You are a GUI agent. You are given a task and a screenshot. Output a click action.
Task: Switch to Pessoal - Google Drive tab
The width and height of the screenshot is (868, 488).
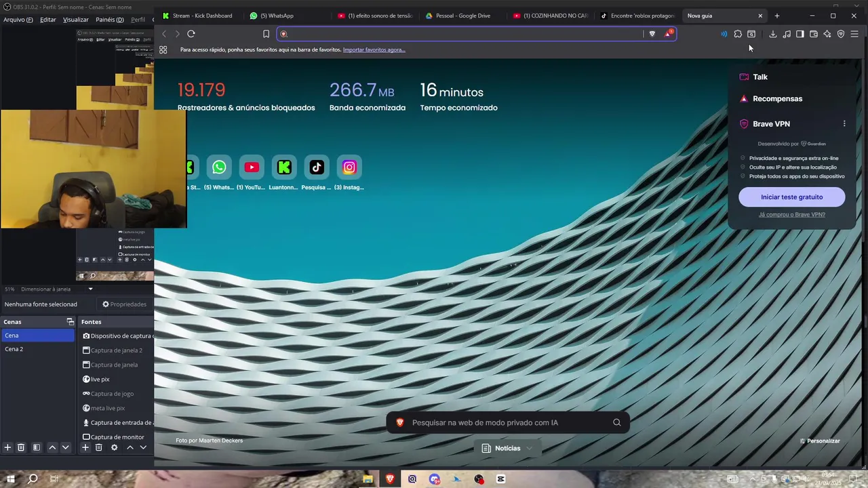pos(463,16)
